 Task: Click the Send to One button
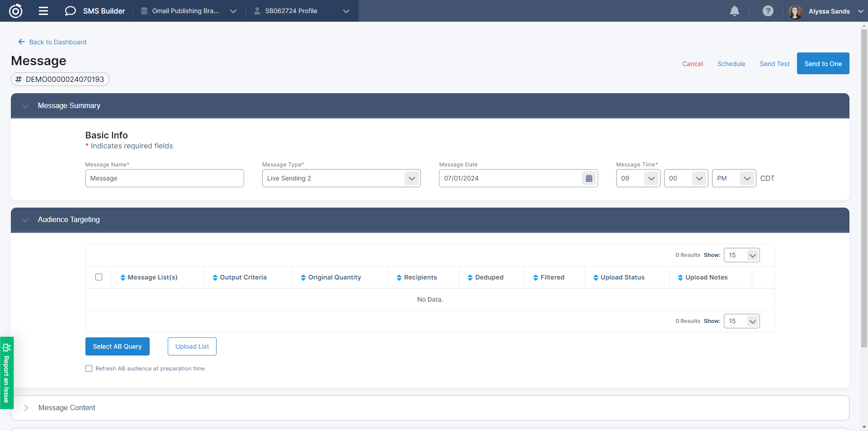823,64
